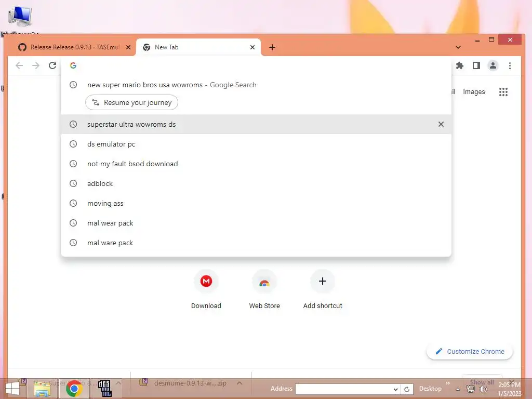
Task: Pick the 'moving ass' history suggestion
Action: [x=256, y=203]
